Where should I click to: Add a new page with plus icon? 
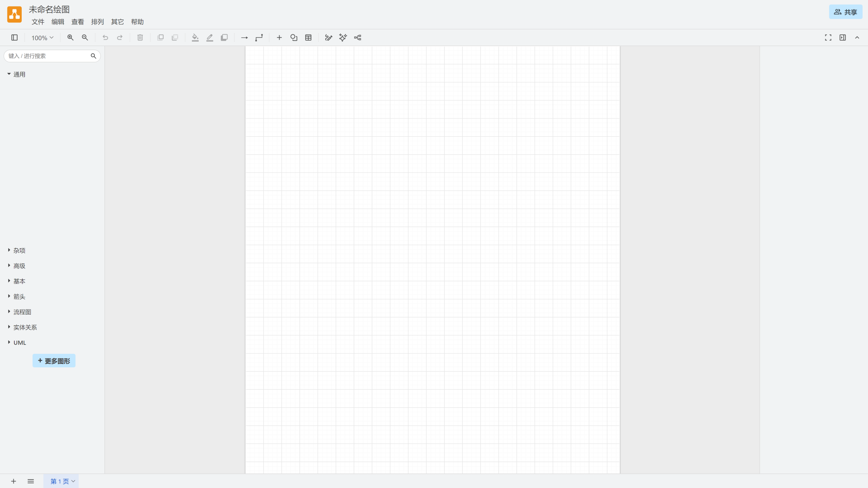point(14,481)
